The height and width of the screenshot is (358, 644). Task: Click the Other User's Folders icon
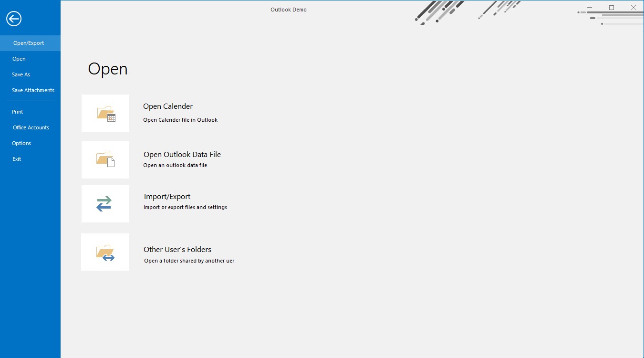pos(105,252)
